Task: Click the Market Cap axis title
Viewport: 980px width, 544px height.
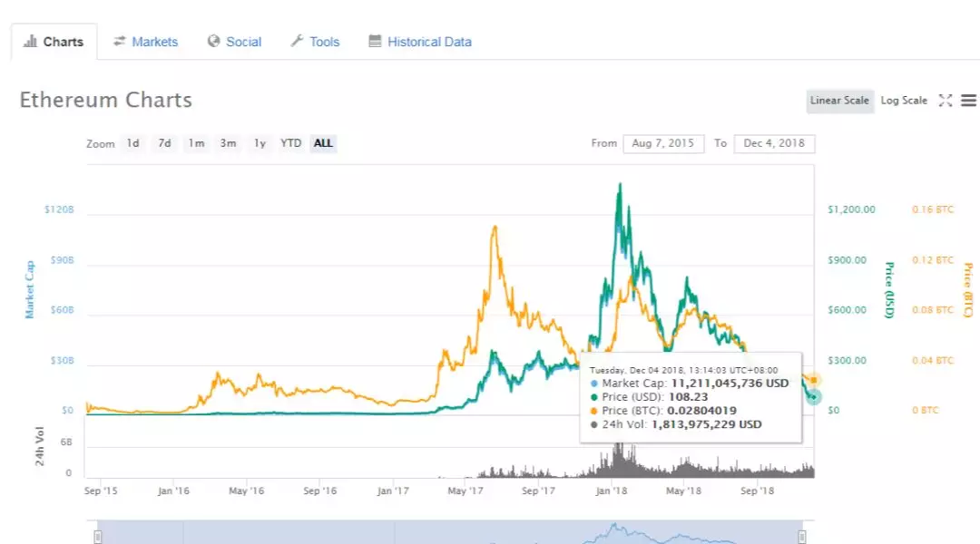Action: click(x=29, y=290)
